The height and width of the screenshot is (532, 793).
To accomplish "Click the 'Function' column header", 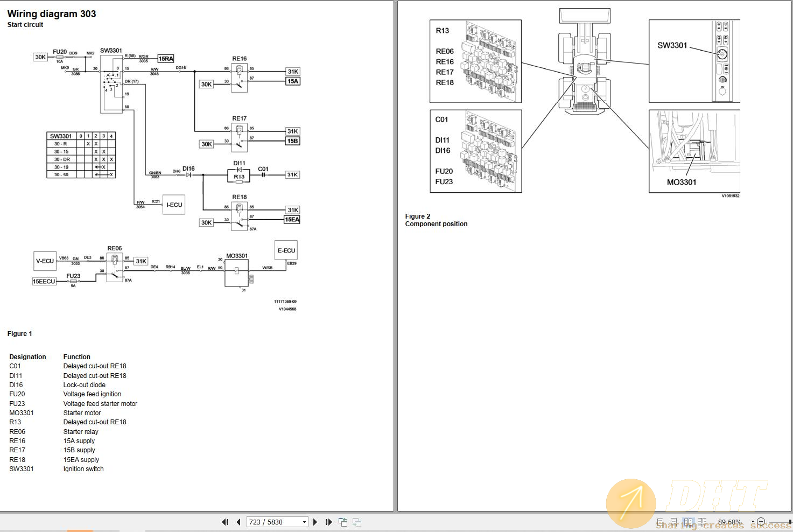I will 77,357.
